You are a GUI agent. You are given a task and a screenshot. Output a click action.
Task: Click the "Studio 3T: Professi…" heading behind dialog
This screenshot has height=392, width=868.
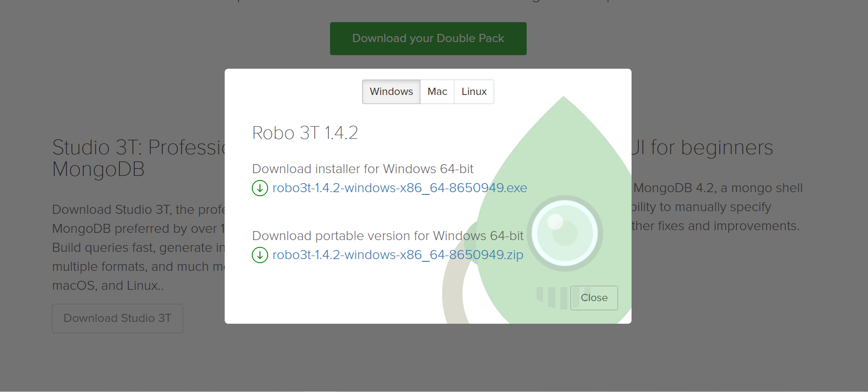tap(139, 158)
